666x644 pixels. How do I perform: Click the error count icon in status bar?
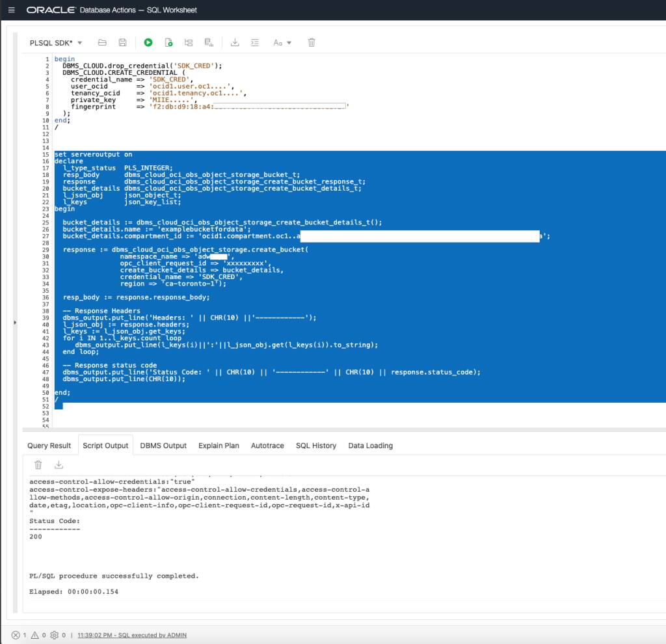coord(16,635)
